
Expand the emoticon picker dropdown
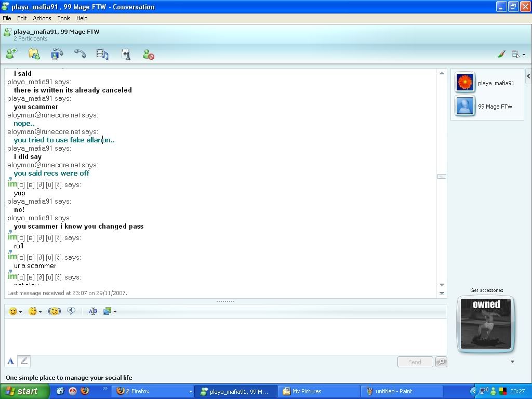click(20, 312)
